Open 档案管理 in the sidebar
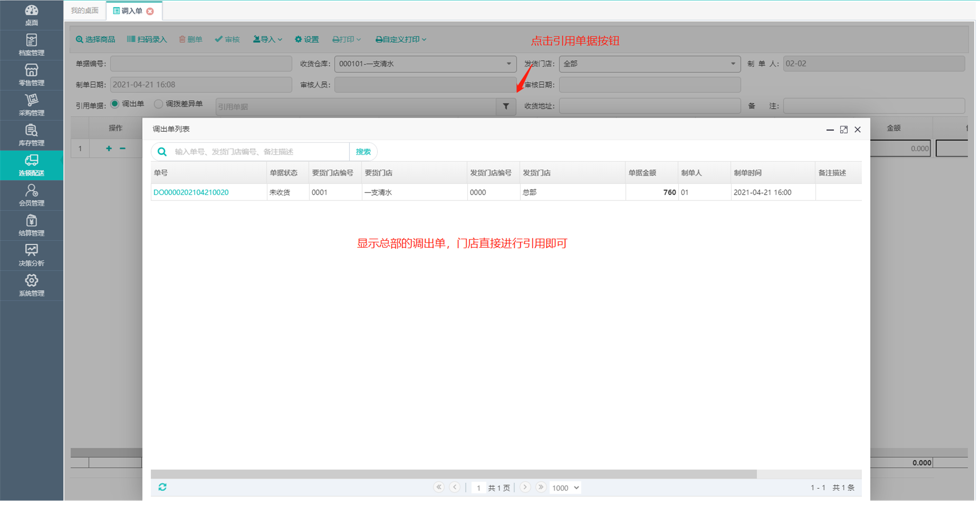 [31, 45]
